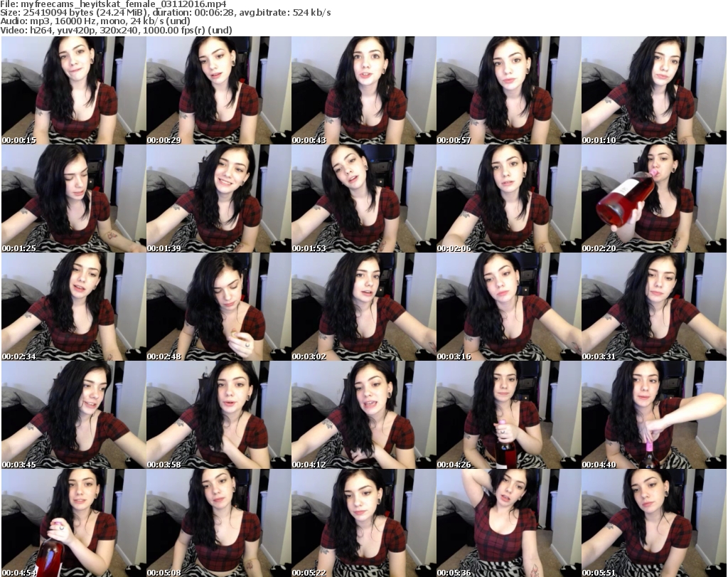Select the Audio mp3 info line
Viewport: 728px width, 577px height.
pos(95,21)
